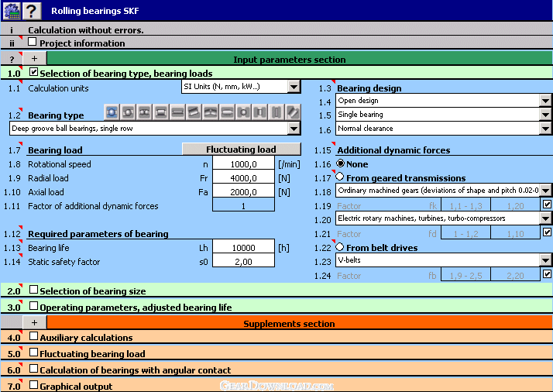Select needle roller thrust bearing icon
553x392 pixels.
tap(276, 112)
